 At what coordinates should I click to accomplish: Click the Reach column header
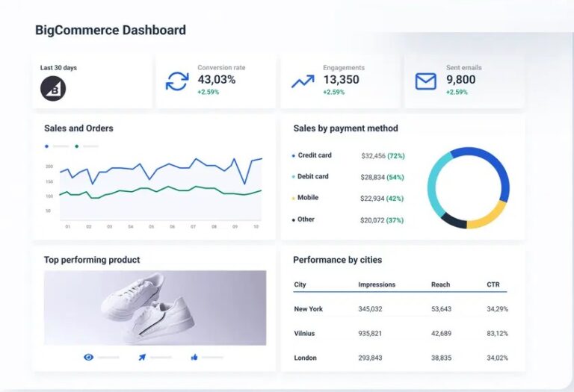pyautogui.click(x=440, y=284)
